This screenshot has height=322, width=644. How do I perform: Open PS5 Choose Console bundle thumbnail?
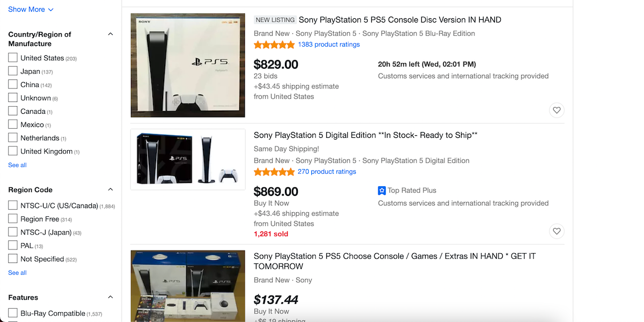[188, 286]
